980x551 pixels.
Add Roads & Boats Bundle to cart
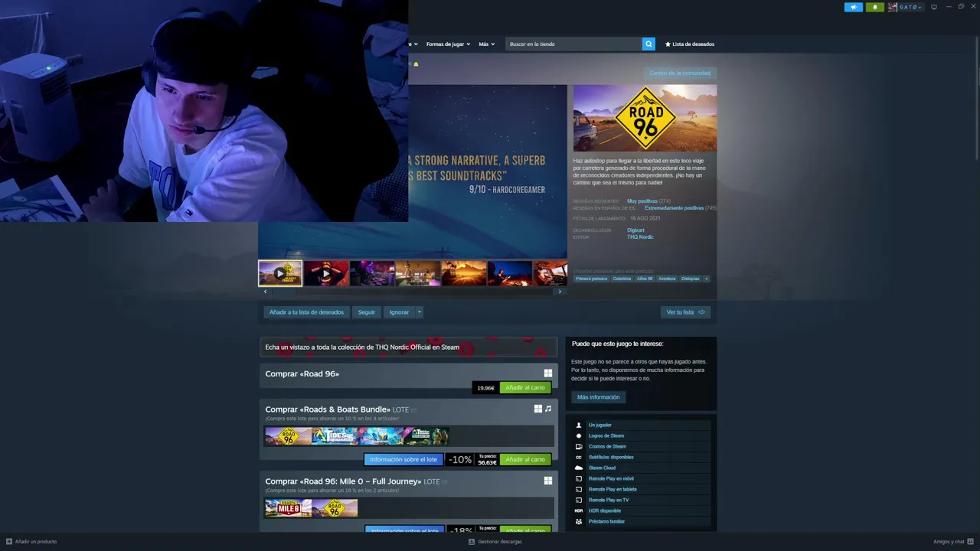point(525,460)
